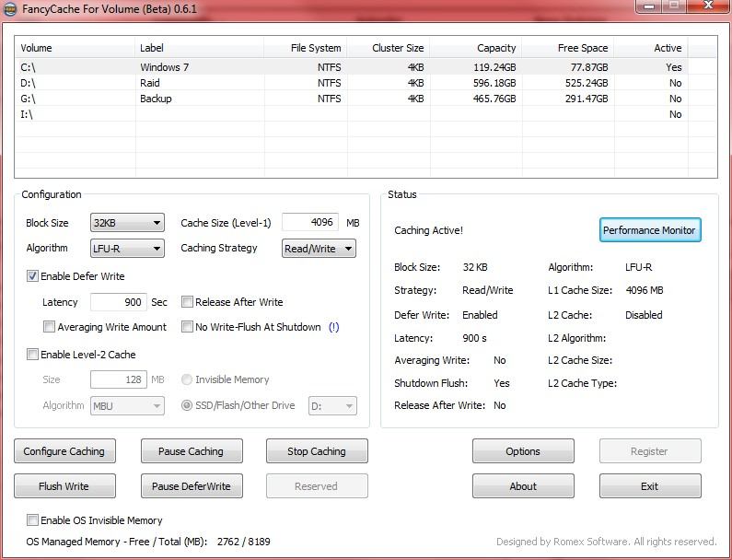The image size is (732, 560).
Task: Click the Caching Active! status text
Action: (x=428, y=230)
